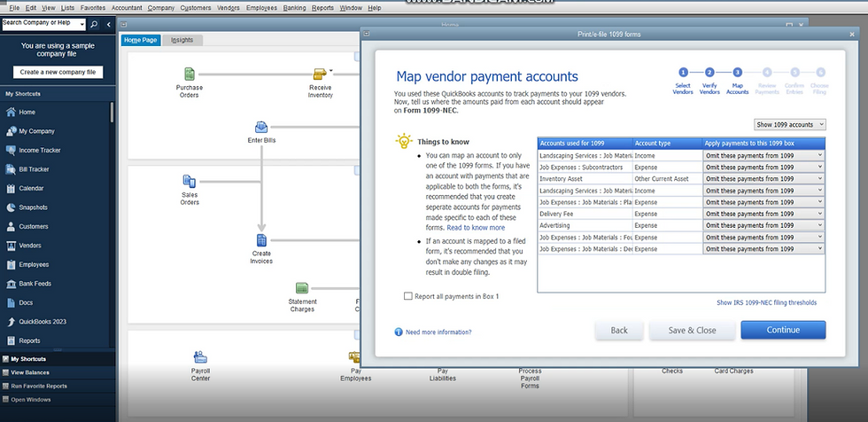Open the Enter Bills icon
The width and height of the screenshot is (868, 422).
pos(261,128)
